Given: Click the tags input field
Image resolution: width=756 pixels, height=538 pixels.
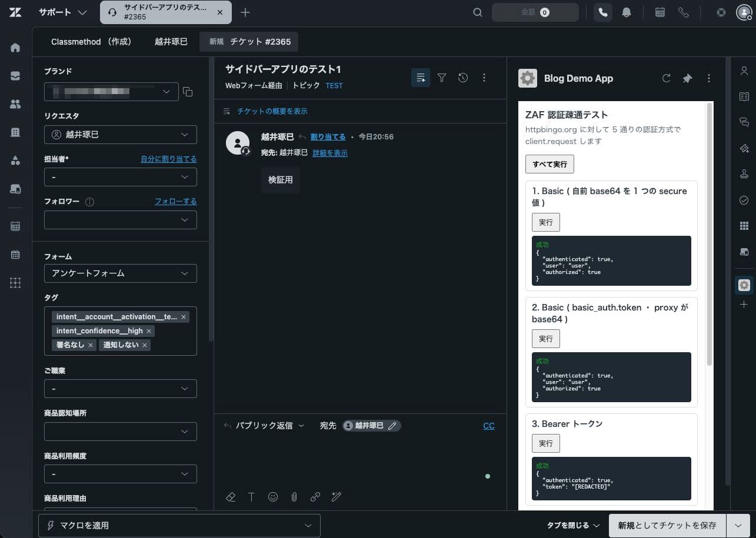Looking at the screenshot, I should [x=121, y=331].
